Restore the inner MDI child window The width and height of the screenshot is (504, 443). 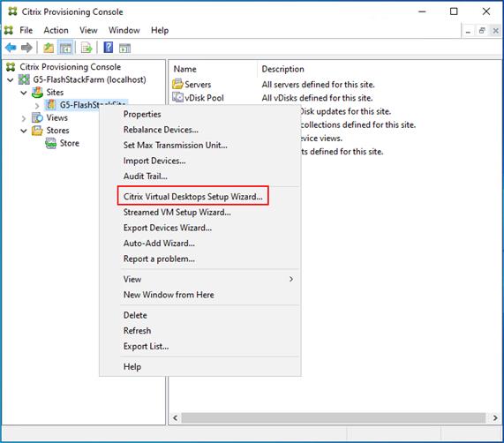[482, 31]
